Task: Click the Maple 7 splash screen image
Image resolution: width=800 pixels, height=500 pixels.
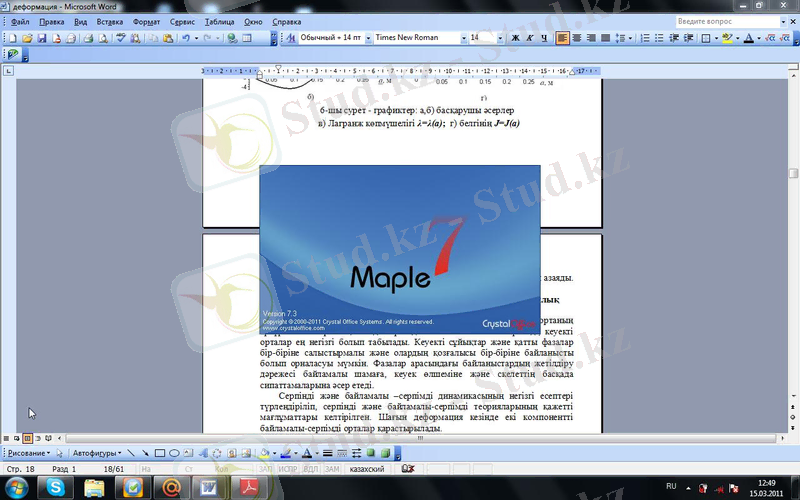Action: 400,249
